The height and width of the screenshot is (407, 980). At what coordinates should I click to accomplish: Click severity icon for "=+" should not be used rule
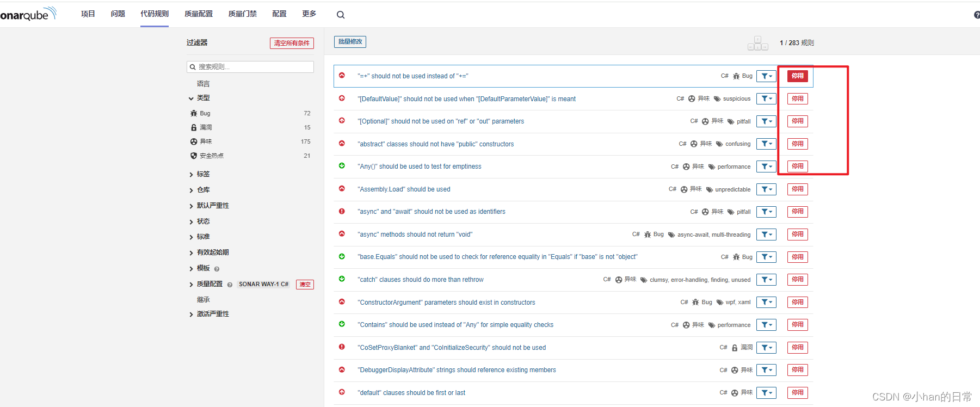342,76
